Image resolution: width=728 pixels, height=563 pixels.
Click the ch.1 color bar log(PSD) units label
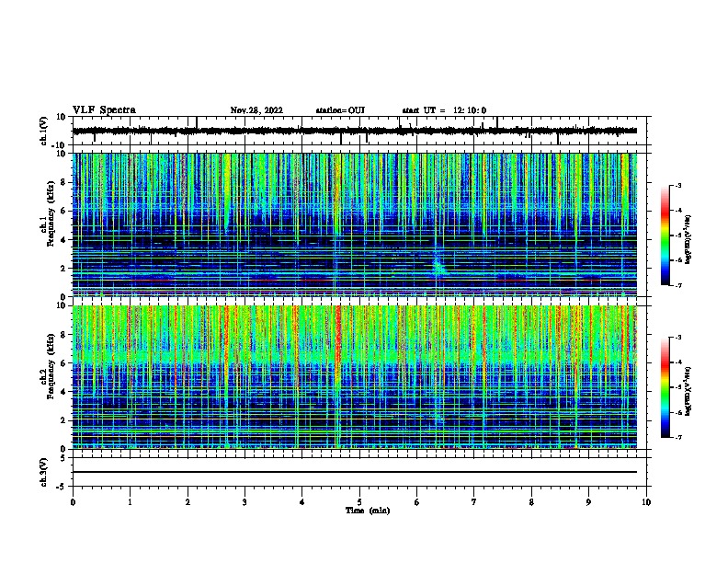point(688,240)
